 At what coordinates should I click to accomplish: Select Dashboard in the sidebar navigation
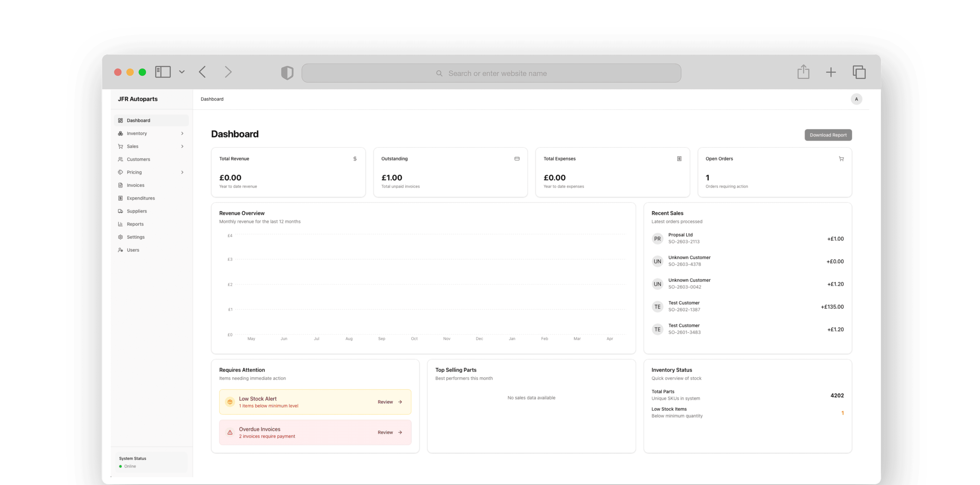[x=138, y=120]
